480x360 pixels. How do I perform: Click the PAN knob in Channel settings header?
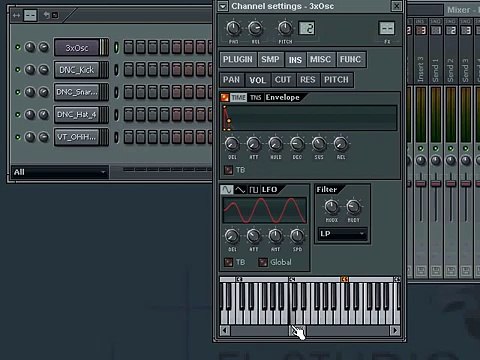point(233,29)
